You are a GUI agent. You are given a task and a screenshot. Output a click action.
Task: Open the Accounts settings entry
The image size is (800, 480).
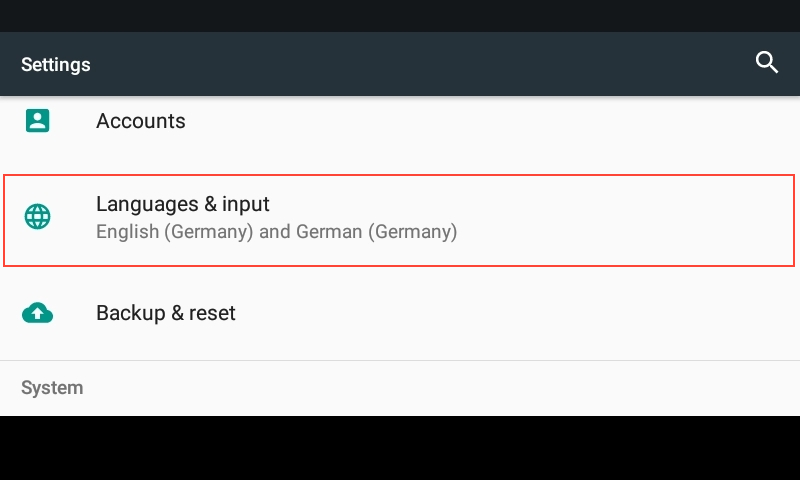coord(141,121)
